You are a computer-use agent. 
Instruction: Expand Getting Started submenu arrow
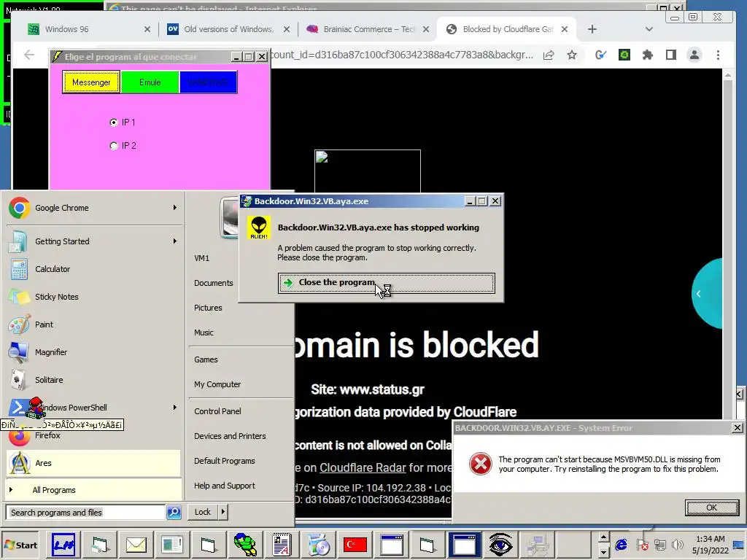point(175,241)
